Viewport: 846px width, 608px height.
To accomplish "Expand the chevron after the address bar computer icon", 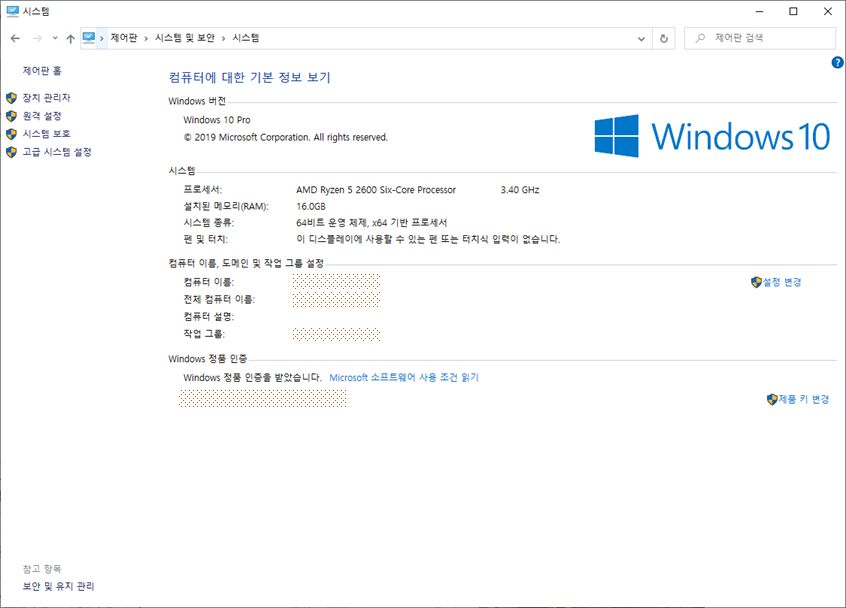I will 101,38.
